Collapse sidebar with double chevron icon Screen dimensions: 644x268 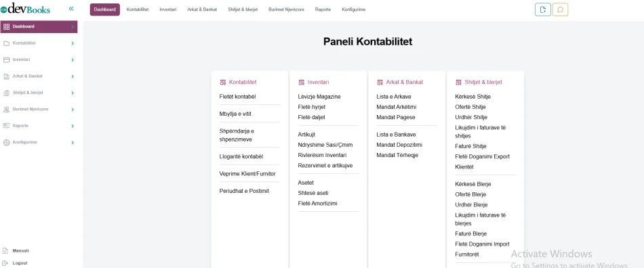tap(71, 9)
